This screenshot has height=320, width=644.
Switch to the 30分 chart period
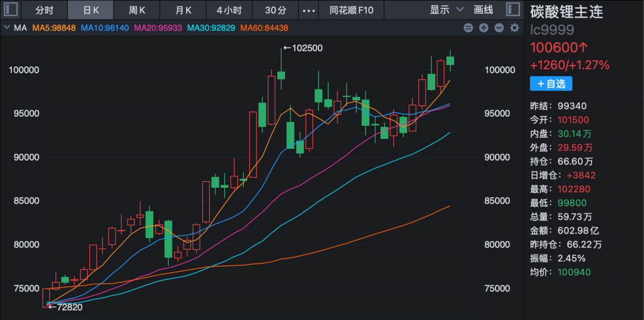click(x=275, y=10)
